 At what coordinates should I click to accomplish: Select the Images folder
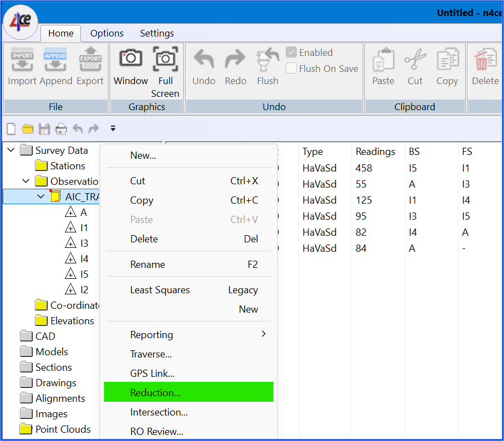point(44,413)
